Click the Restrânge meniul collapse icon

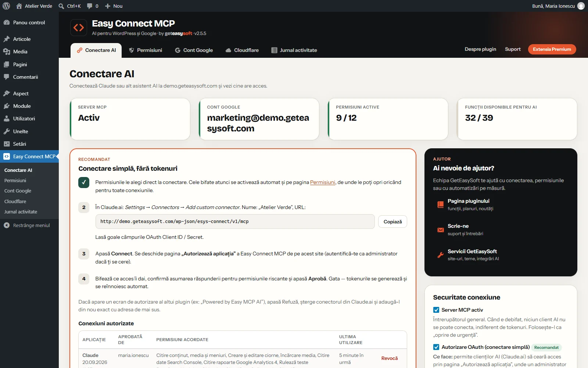7,225
